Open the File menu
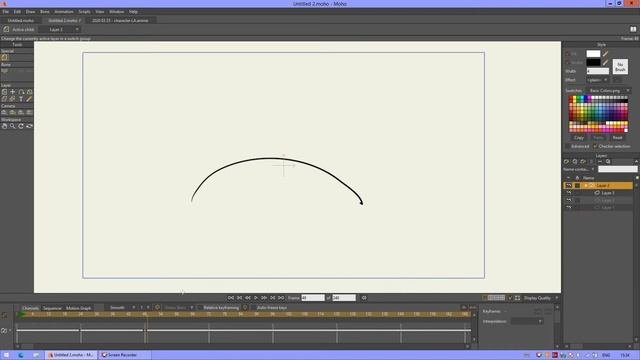 (5, 12)
